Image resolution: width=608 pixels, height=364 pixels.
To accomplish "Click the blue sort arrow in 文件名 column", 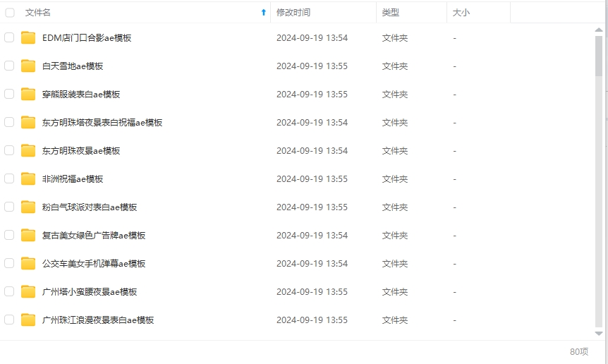I will click(x=264, y=13).
